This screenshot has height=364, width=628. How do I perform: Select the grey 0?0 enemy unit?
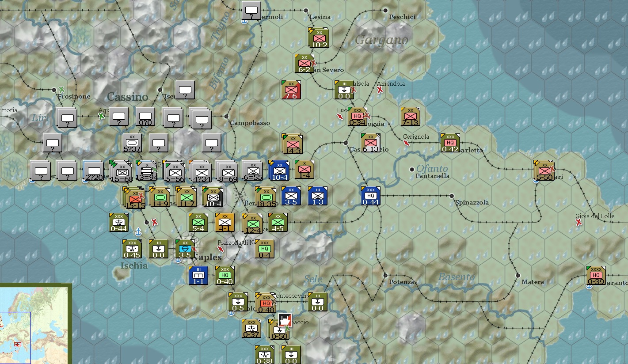coord(145,117)
